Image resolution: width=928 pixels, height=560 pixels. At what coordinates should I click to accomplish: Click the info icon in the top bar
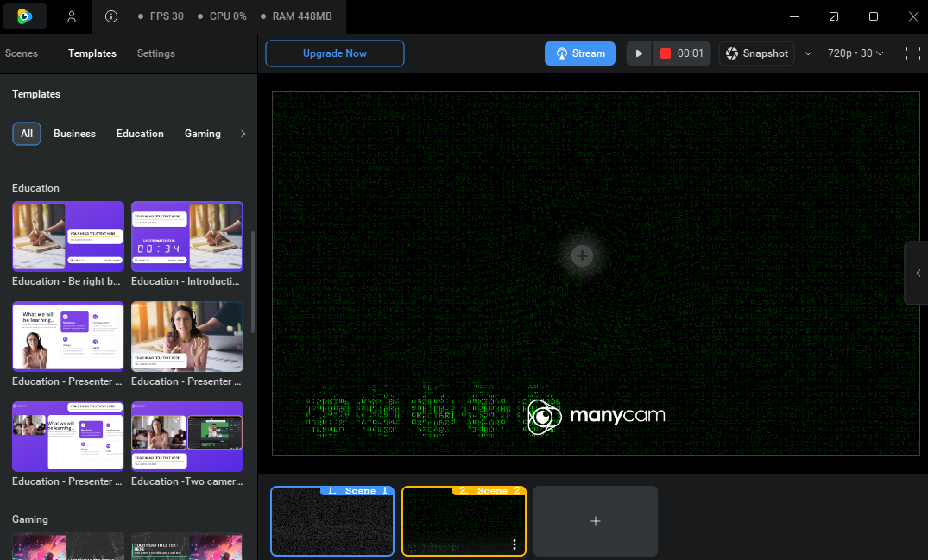(110, 16)
